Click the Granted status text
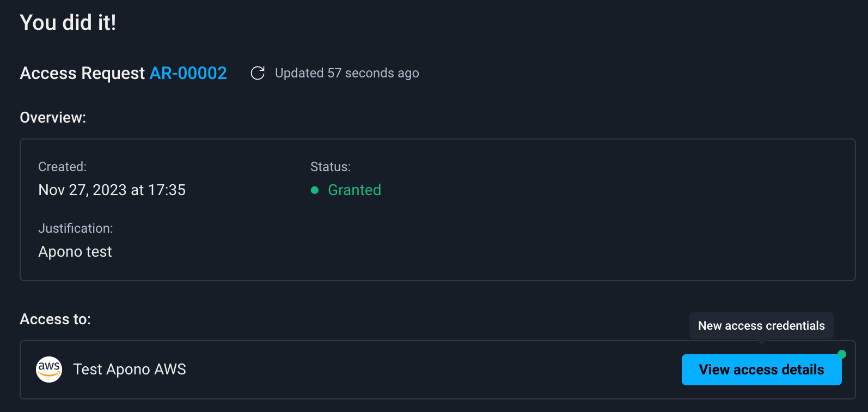Screen dimensions: 868x412 pyautogui.click(x=354, y=190)
